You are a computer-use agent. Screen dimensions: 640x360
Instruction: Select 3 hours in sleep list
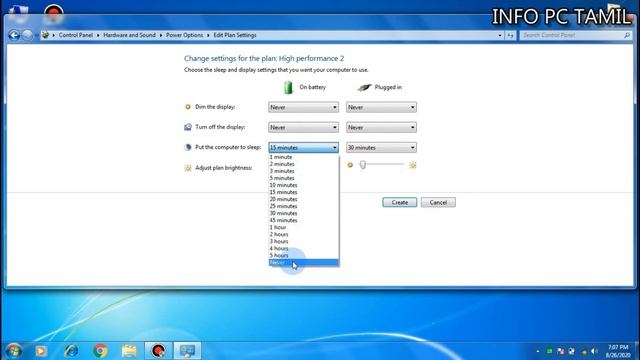click(x=303, y=241)
